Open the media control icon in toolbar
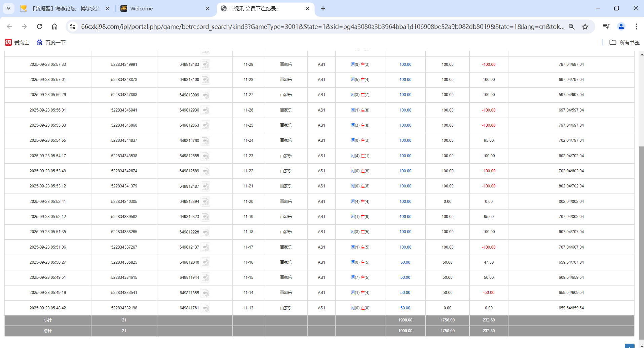This screenshot has height=348, width=644. tap(606, 27)
